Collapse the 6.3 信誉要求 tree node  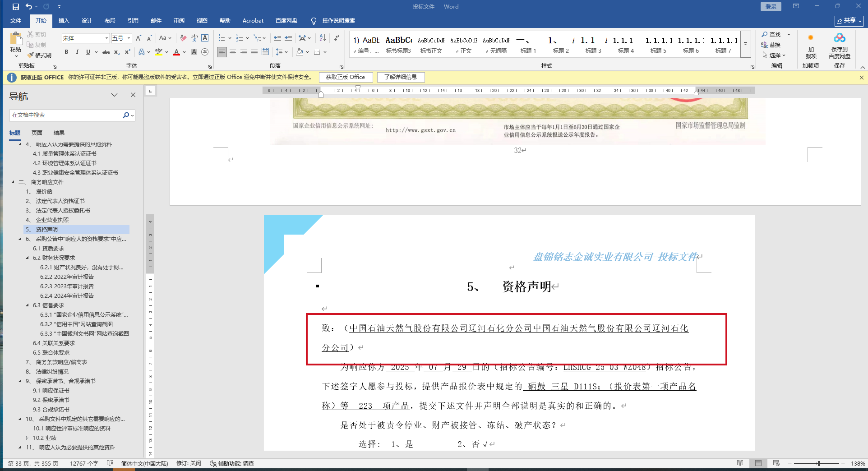coord(28,305)
